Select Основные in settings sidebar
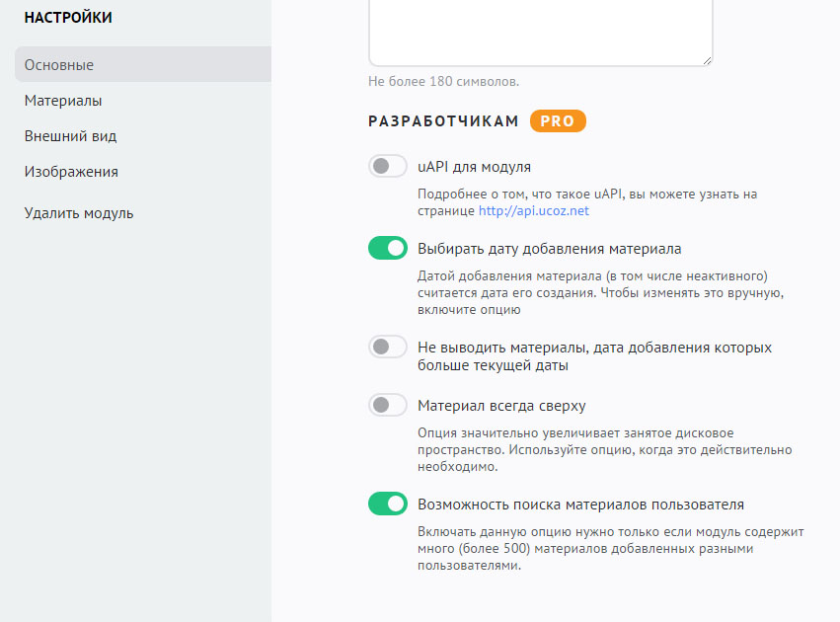Screen dimensions: 840x622 coord(143,64)
